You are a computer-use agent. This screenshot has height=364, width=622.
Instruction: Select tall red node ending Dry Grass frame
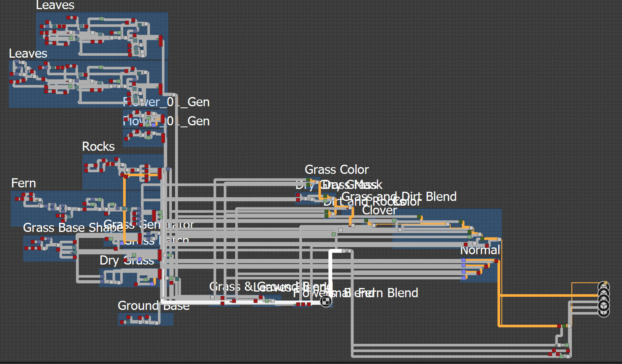click(160, 274)
